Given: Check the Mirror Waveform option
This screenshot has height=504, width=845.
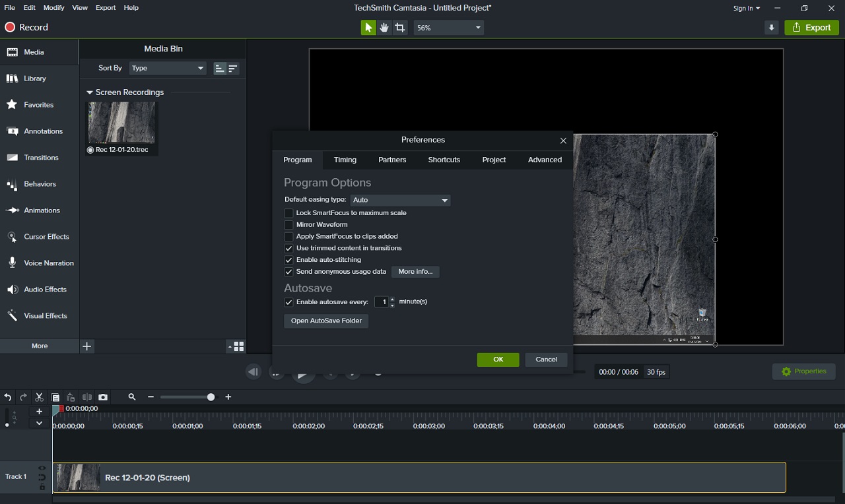Looking at the screenshot, I should 288,225.
